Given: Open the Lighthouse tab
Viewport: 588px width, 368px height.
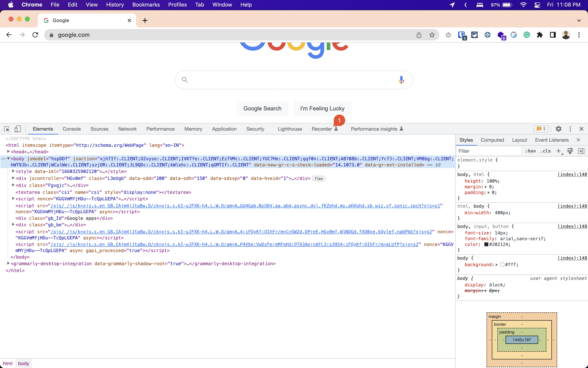Looking at the screenshot, I should [x=290, y=129].
